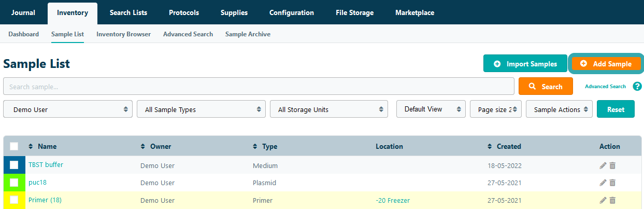Follow the -20 Freezer location link

coord(393,200)
